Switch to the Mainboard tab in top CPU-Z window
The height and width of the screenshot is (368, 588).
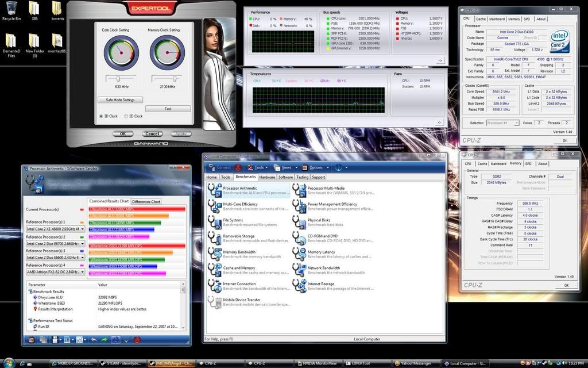[x=497, y=19]
